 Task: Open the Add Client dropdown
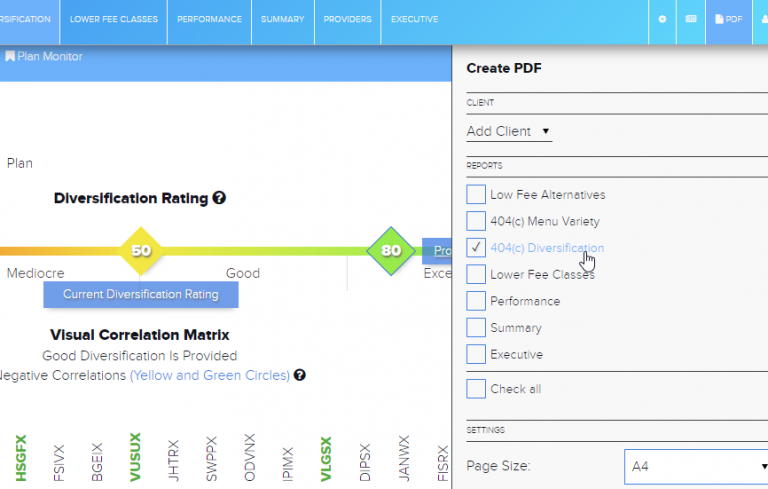[x=509, y=131]
